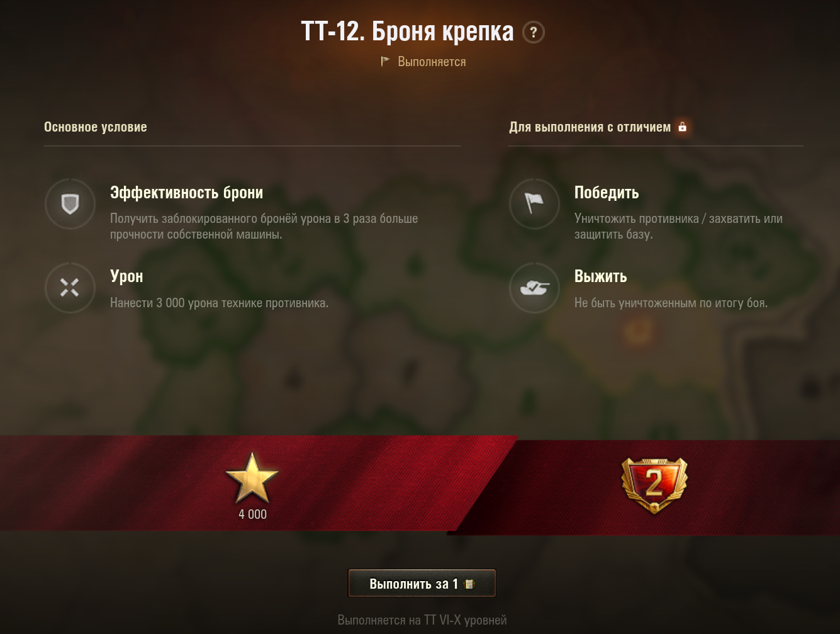
Task: Click the question mark help icon
Action: tap(534, 32)
